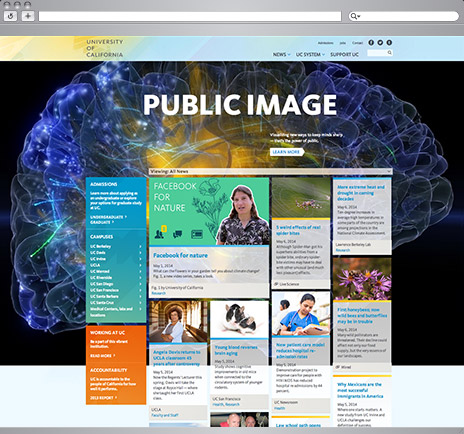Open the Angela Davis photo thumbnail
The image size is (464, 434).
178,321
